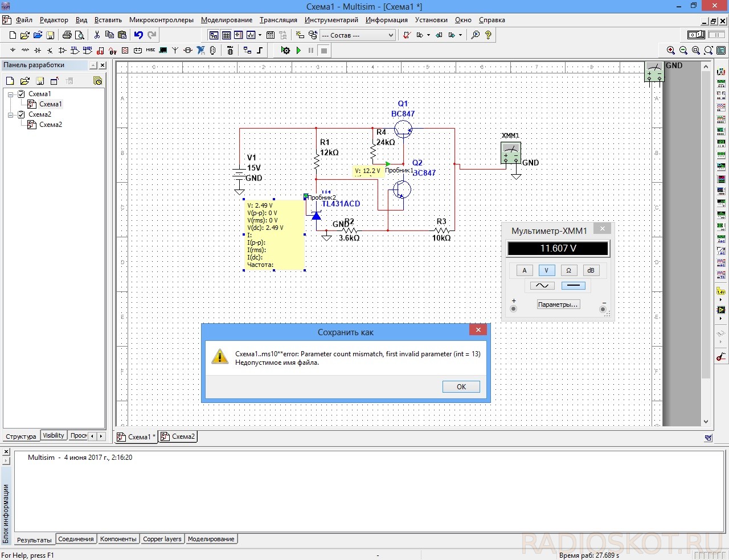
Task: Select ohmmeter mode Ω in multimeter
Action: click(568, 270)
